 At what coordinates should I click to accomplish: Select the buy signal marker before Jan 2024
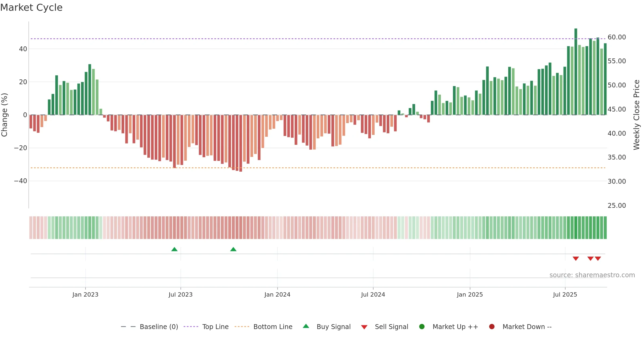233,249
